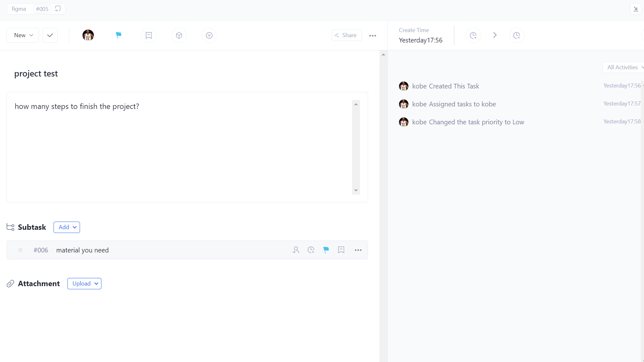Click the blue flag on subtask #006
This screenshot has height=362, width=644.
(x=326, y=250)
